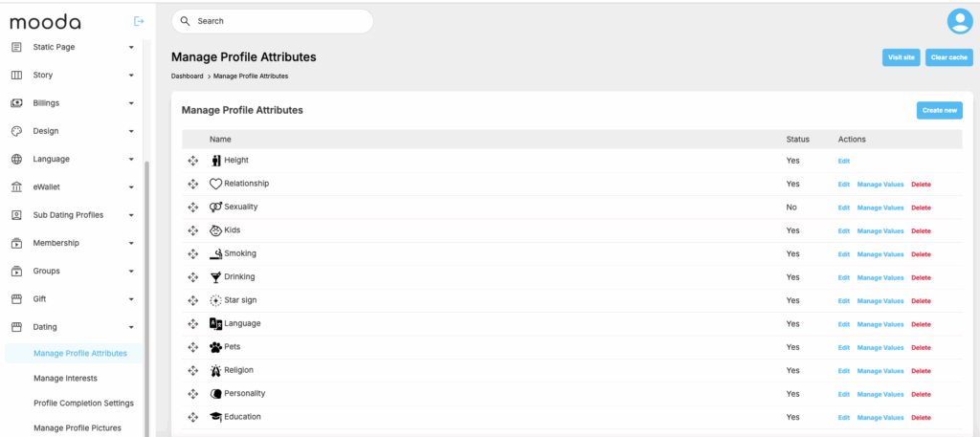Click the logout icon beside mooda logo

139,21
